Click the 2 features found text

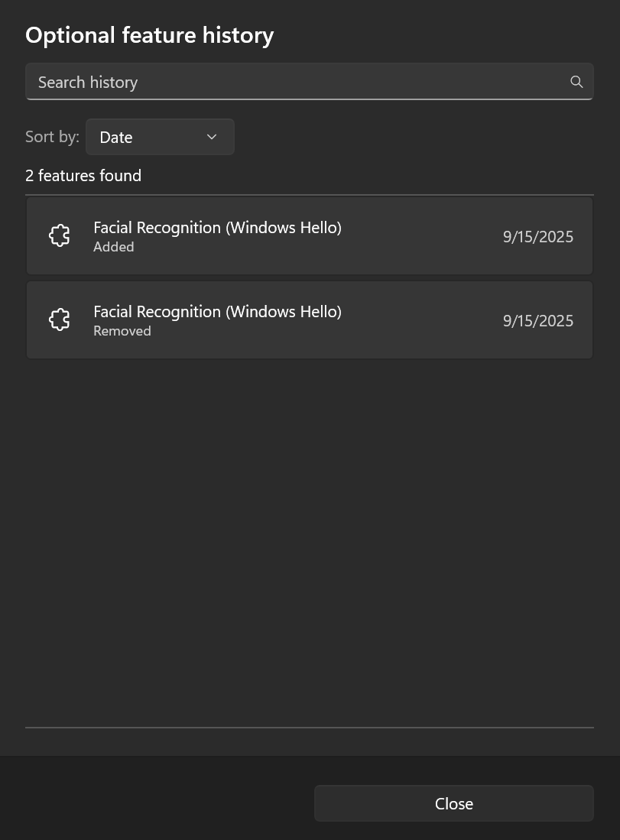click(x=83, y=175)
